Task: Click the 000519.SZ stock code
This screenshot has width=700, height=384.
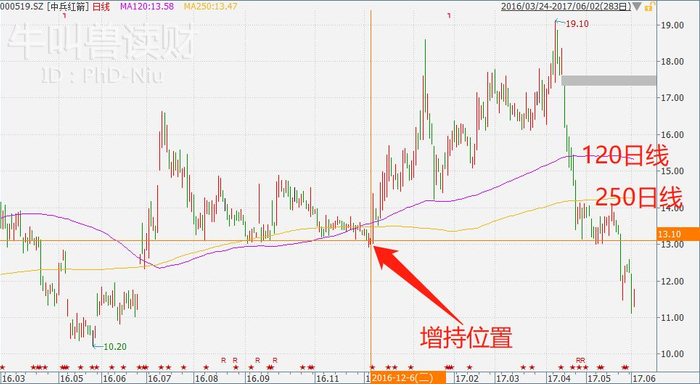Action: (x=21, y=7)
